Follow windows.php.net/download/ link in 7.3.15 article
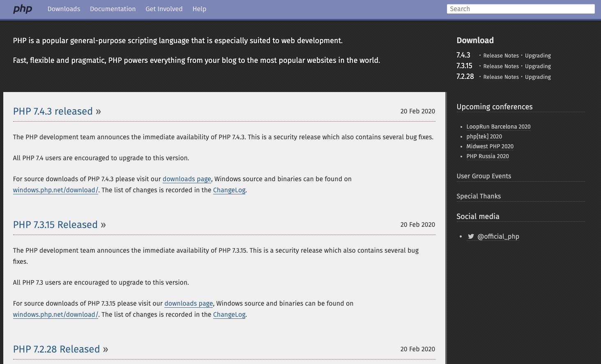Viewport: 601px width, 364px height. point(55,315)
